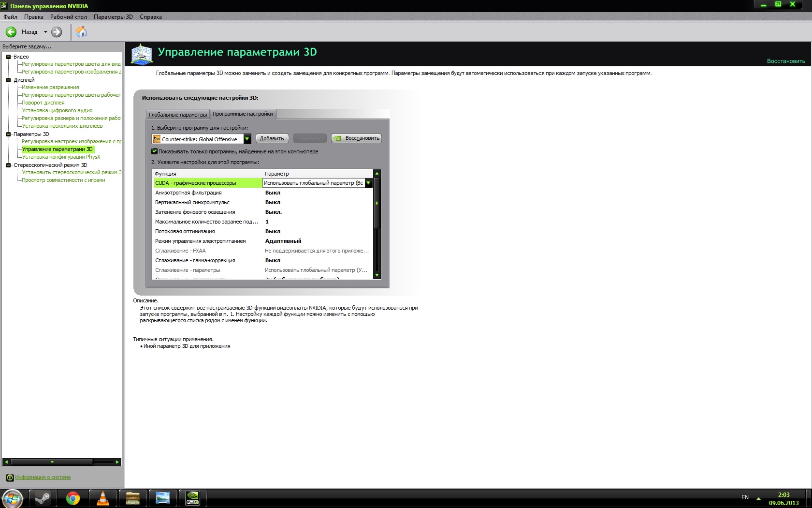Select Сглаживание - FXAA row
Screen dimensions: 812x508
point(262,251)
